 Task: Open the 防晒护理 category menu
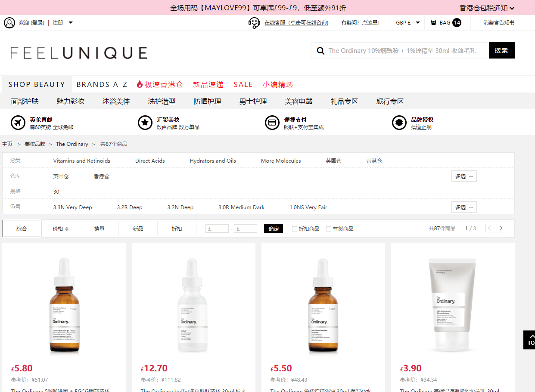pyautogui.click(x=208, y=102)
